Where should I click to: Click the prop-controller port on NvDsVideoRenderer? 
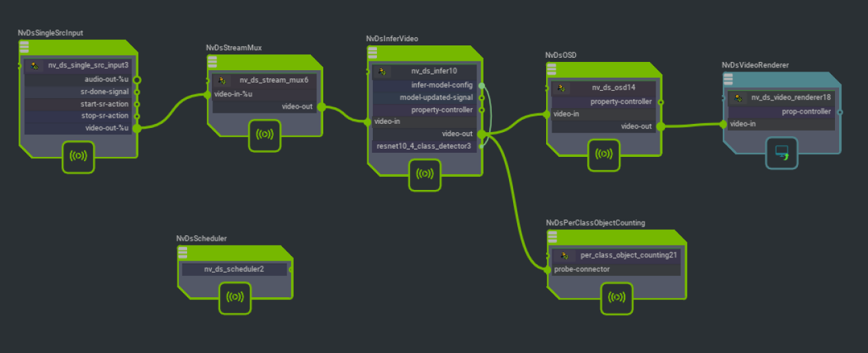[840, 111]
